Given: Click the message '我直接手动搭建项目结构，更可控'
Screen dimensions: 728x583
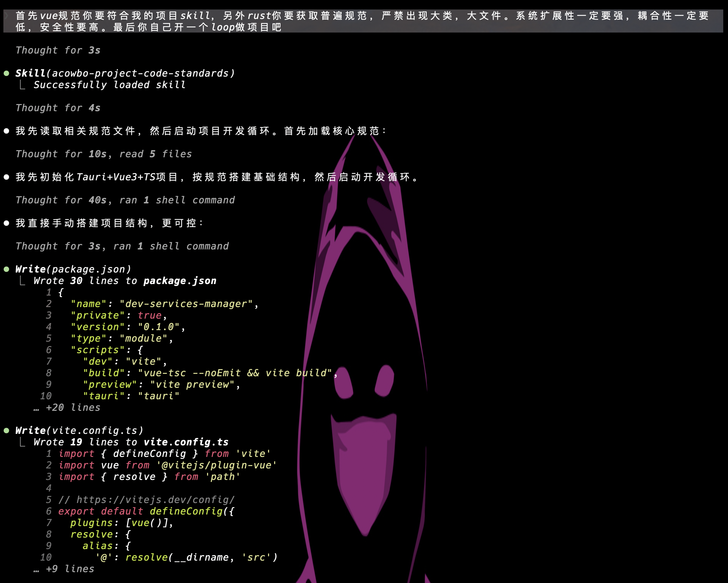Looking at the screenshot, I should [x=109, y=223].
